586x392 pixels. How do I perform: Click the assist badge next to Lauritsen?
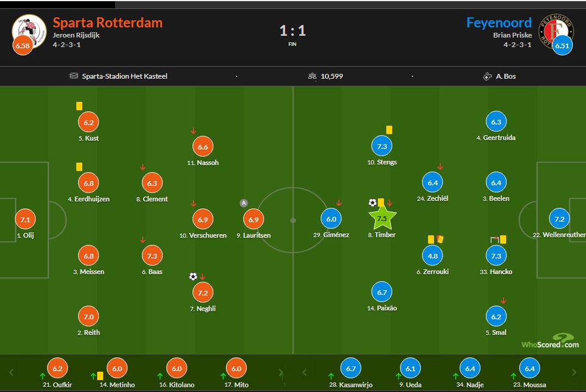pyautogui.click(x=243, y=203)
